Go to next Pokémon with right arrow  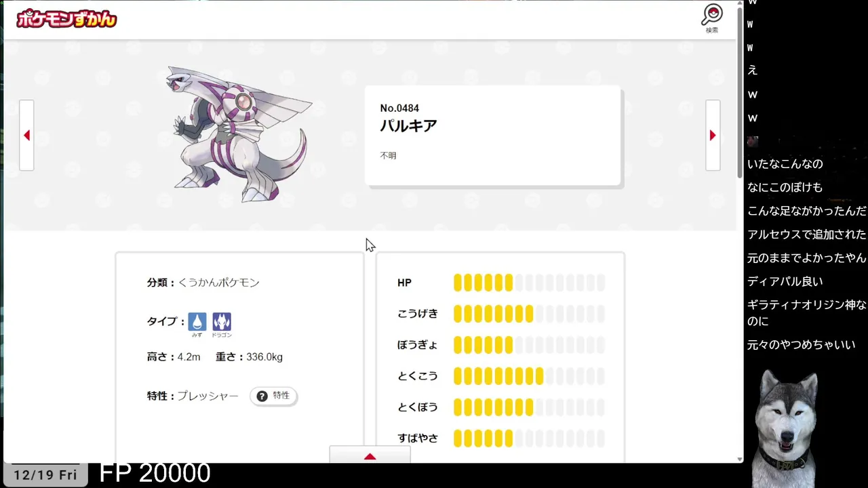(x=713, y=136)
